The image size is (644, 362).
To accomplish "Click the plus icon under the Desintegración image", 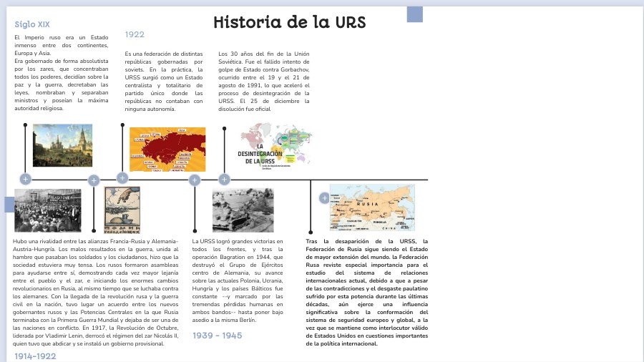I will 224,180.
